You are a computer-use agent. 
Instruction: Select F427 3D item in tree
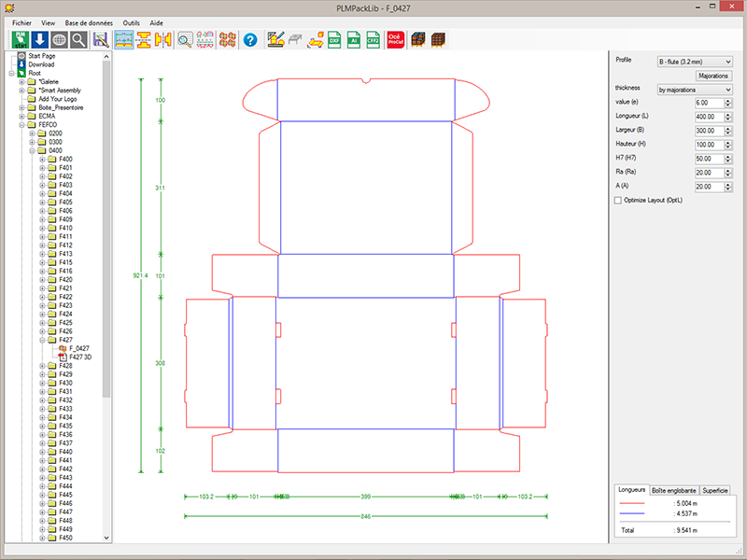coord(82,357)
